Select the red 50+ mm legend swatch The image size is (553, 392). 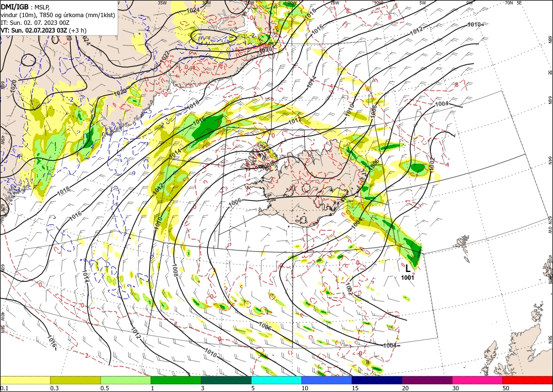[528, 380]
